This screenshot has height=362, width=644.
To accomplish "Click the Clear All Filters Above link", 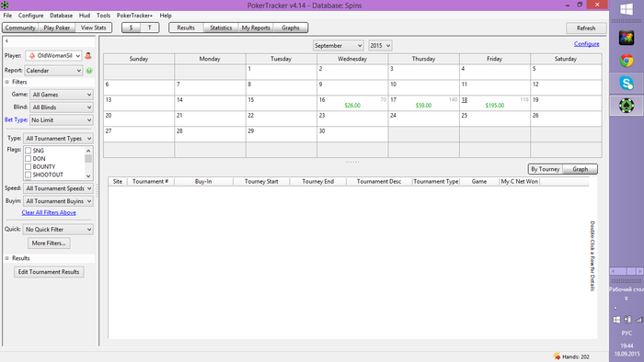I will point(49,213).
